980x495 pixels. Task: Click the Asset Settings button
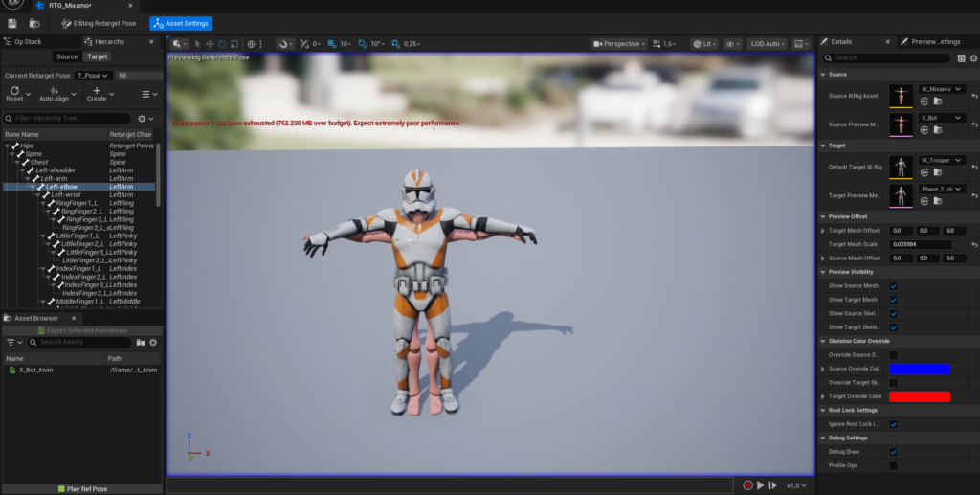point(181,24)
